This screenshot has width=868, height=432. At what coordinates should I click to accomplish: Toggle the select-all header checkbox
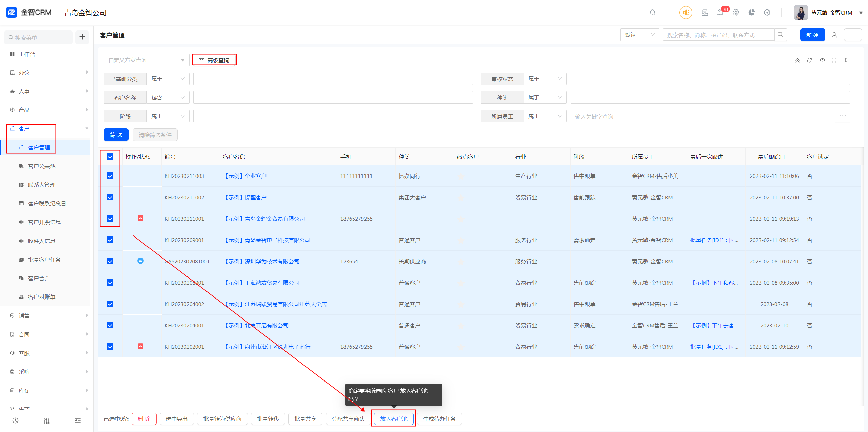tap(110, 157)
